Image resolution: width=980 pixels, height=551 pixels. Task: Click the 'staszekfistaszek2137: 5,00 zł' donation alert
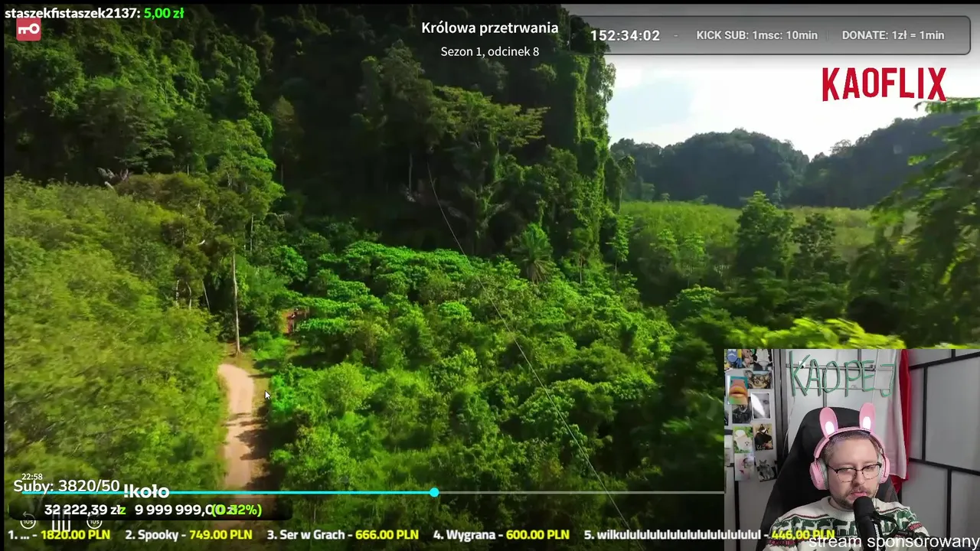[93, 13]
